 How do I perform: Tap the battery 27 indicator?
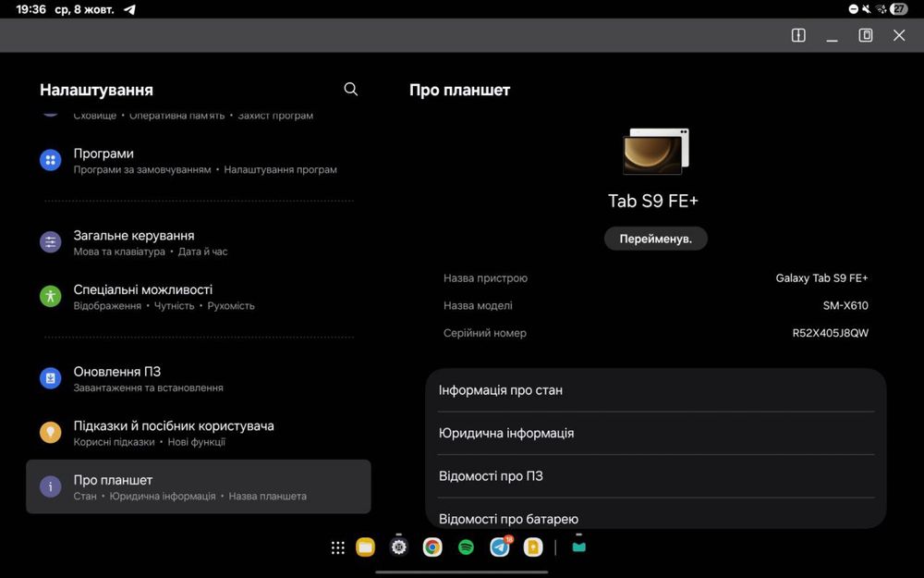899,9
